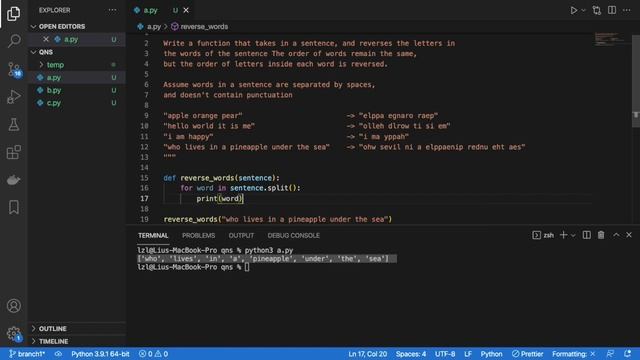Change the Python language mode

click(x=491, y=354)
